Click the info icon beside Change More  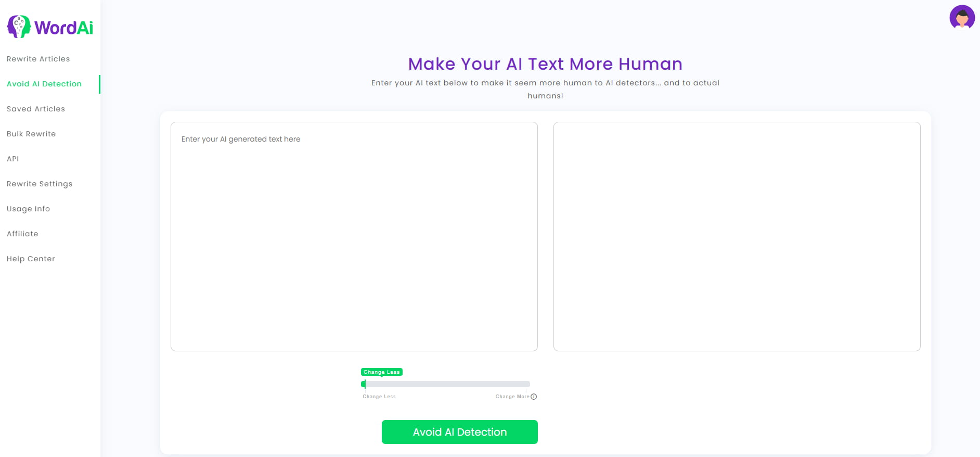pyautogui.click(x=534, y=397)
